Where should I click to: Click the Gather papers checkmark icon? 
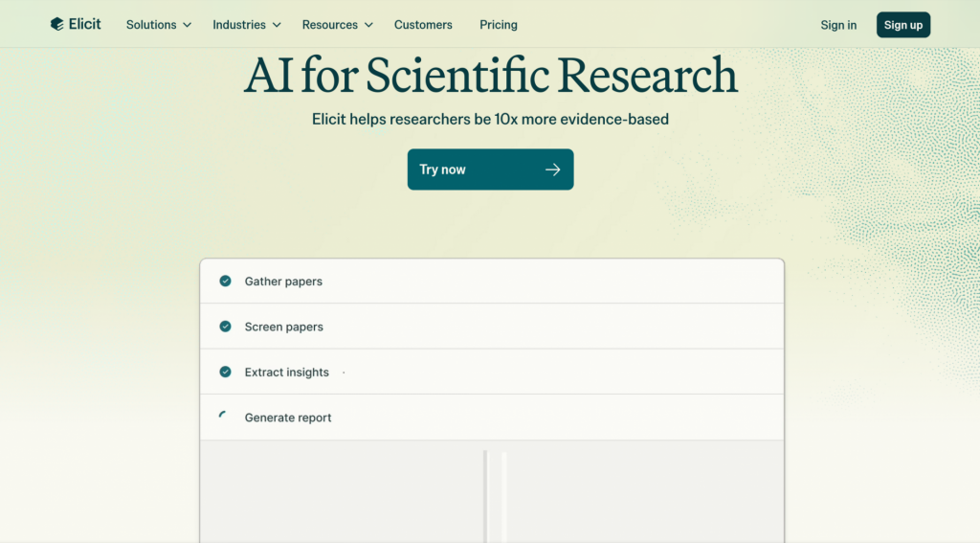(x=225, y=282)
